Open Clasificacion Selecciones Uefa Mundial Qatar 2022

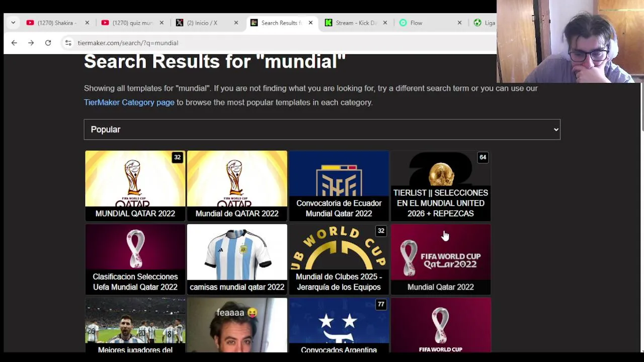coord(135,259)
